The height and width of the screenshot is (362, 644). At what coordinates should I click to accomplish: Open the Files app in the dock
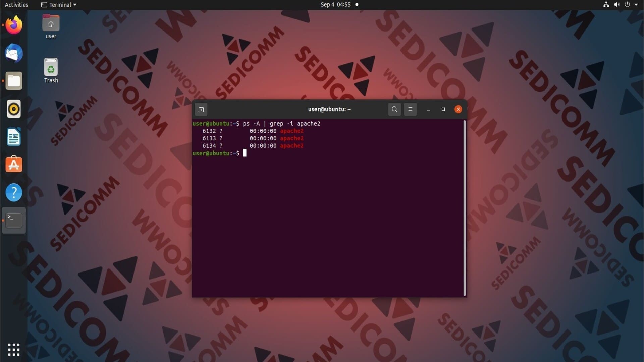pos(14,81)
